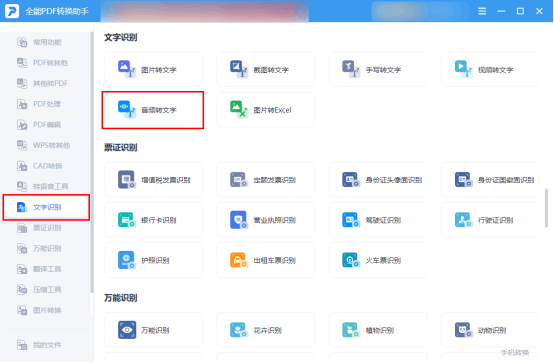Open 翻译工具 from the sidebar
The image size is (554, 363).
46,269
